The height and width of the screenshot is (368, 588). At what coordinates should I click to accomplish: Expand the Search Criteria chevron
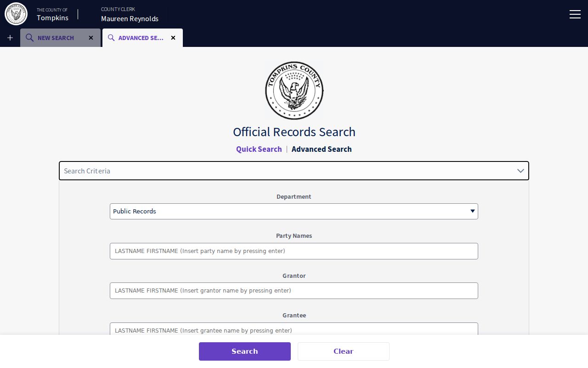tap(520, 171)
